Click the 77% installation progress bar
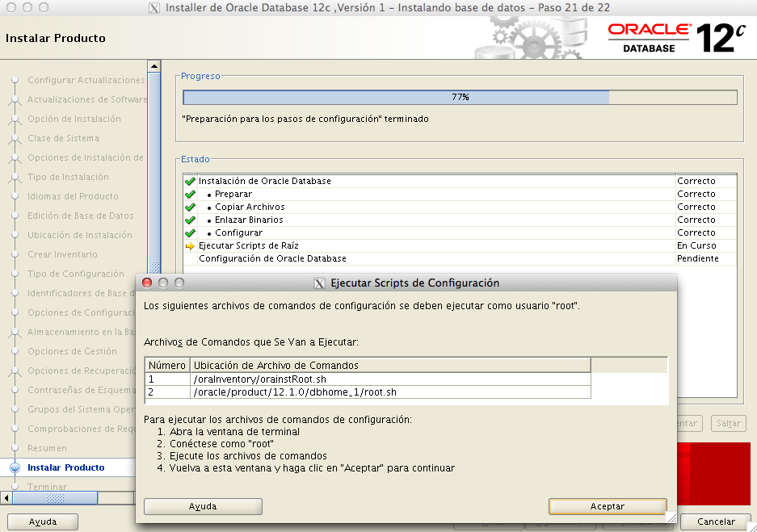 click(x=460, y=97)
